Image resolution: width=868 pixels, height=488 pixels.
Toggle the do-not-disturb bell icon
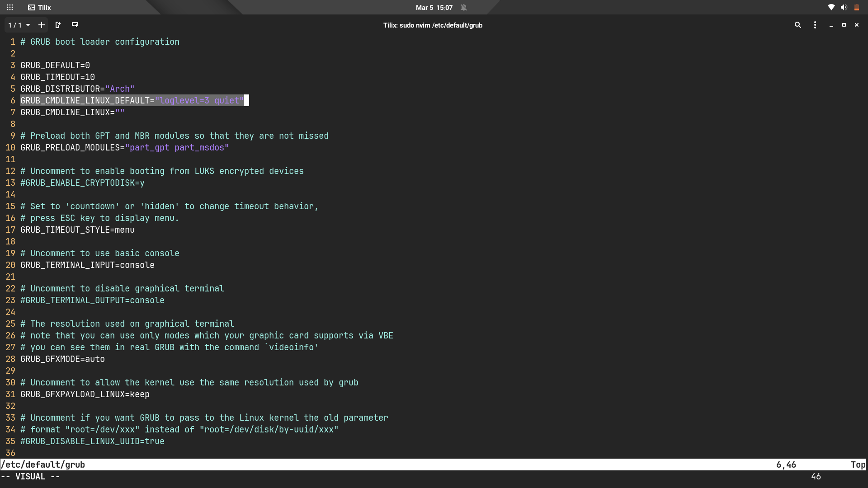click(x=464, y=8)
